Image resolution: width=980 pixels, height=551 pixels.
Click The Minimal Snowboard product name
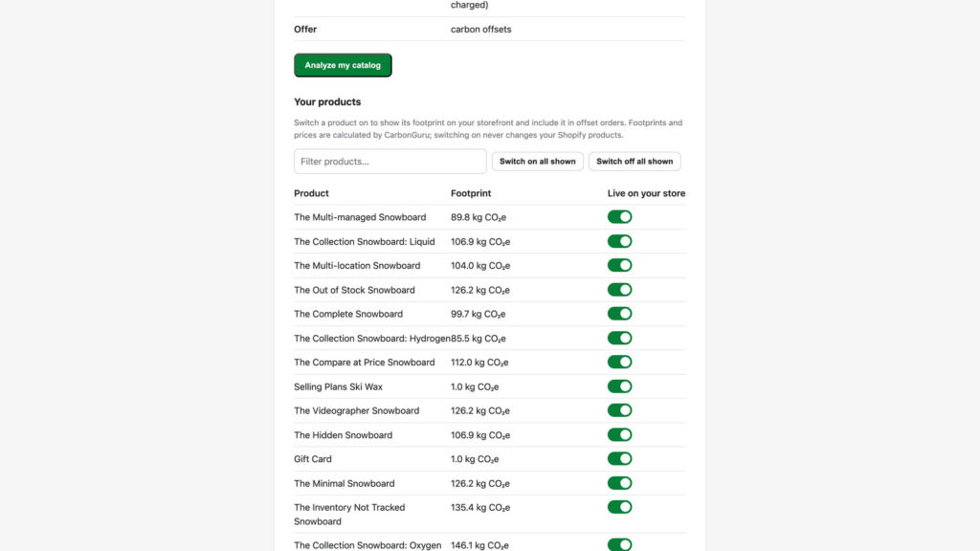click(x=345, y=483)
